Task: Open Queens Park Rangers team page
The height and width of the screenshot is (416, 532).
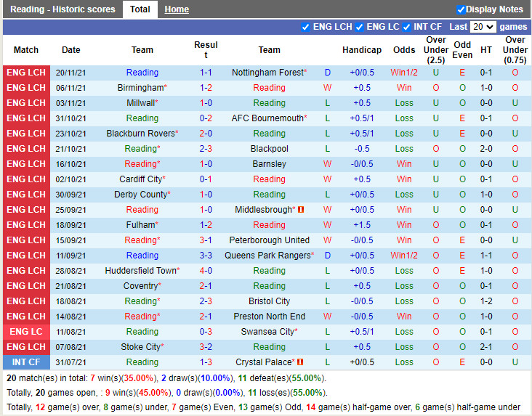Action: point(267,256)
